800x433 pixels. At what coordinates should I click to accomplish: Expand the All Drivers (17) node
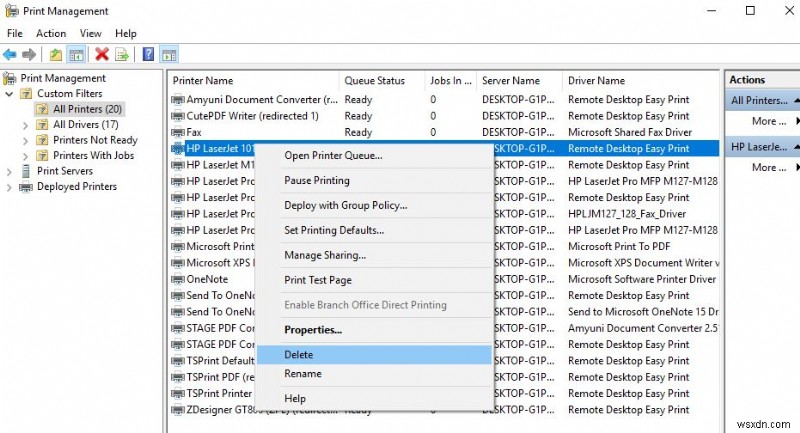(26, 125)
